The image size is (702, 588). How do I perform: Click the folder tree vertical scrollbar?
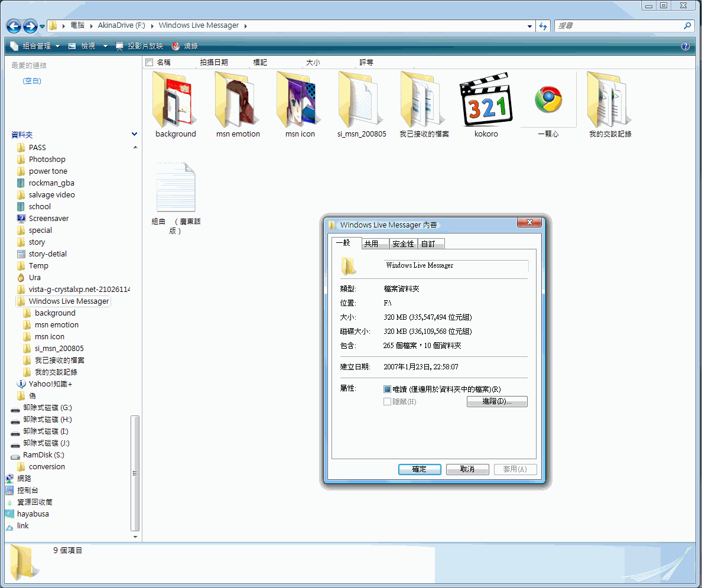135,473
